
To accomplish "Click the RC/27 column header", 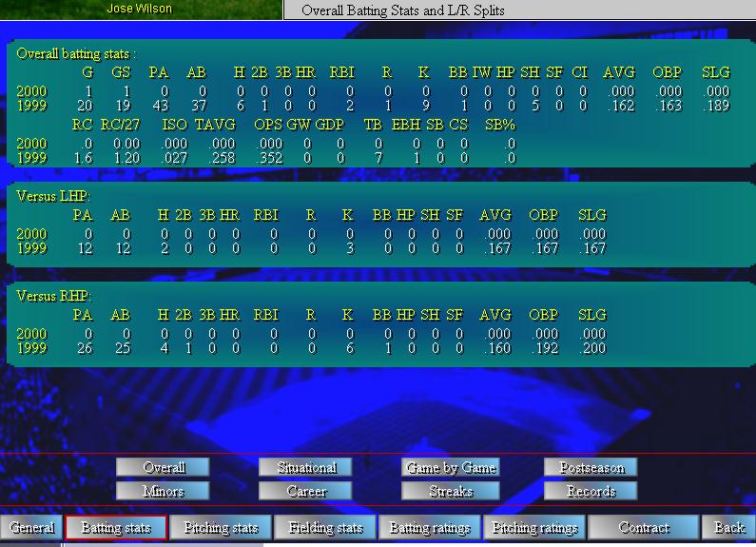I will click(120, 125).
